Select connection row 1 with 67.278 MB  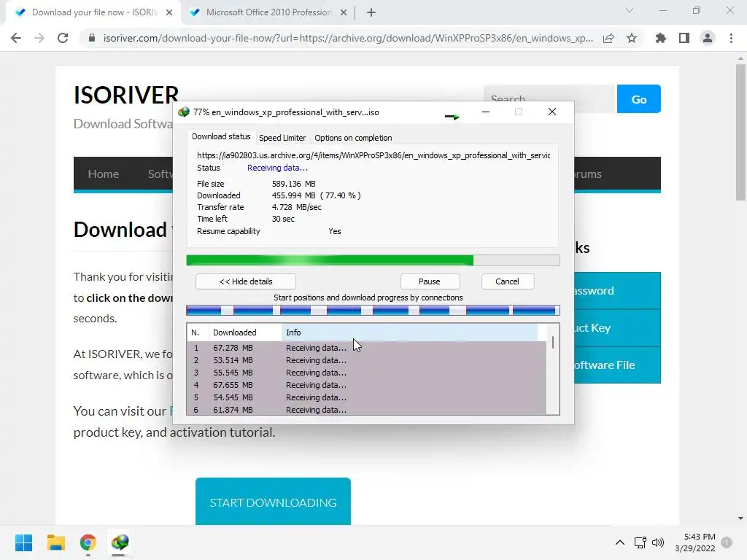[x=366, y=348]
